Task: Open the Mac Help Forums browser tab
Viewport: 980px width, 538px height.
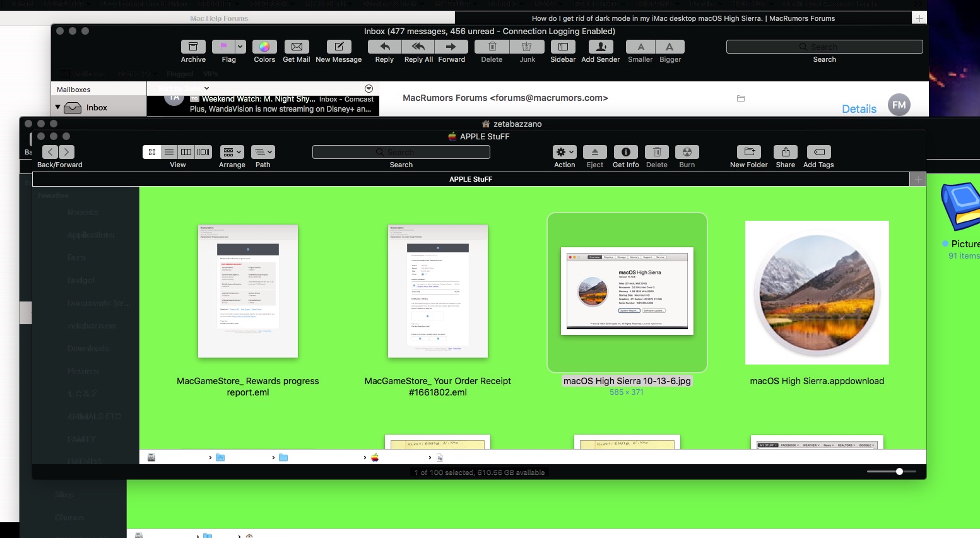Action: pos(219,18)
